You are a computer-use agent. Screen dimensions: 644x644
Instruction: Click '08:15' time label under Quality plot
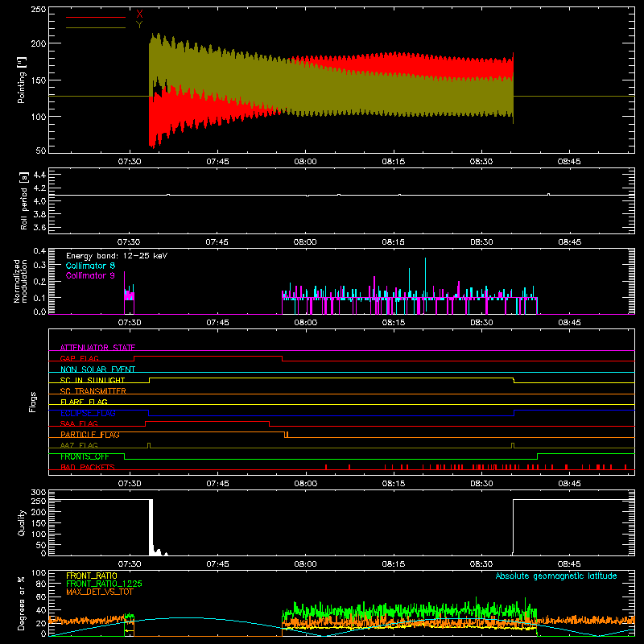point(394,564)
